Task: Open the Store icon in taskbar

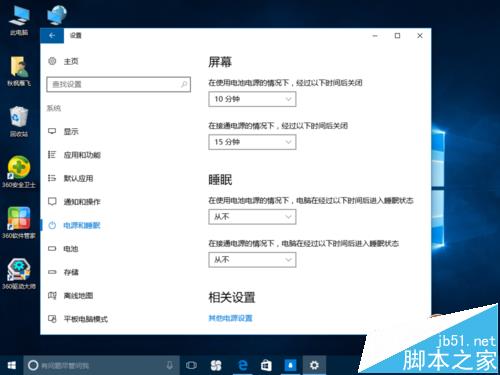Action: (266, 365)
